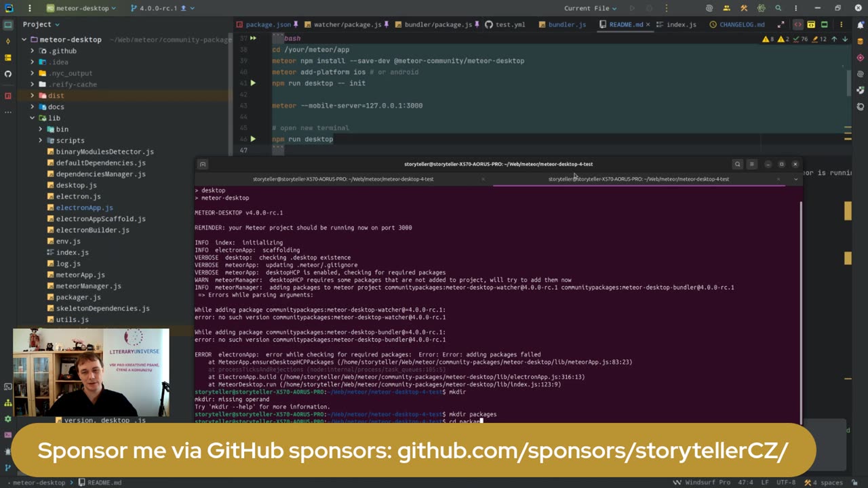Expand the .github folder
Screen dimensions: 868x488
click(x=32, y=51)
